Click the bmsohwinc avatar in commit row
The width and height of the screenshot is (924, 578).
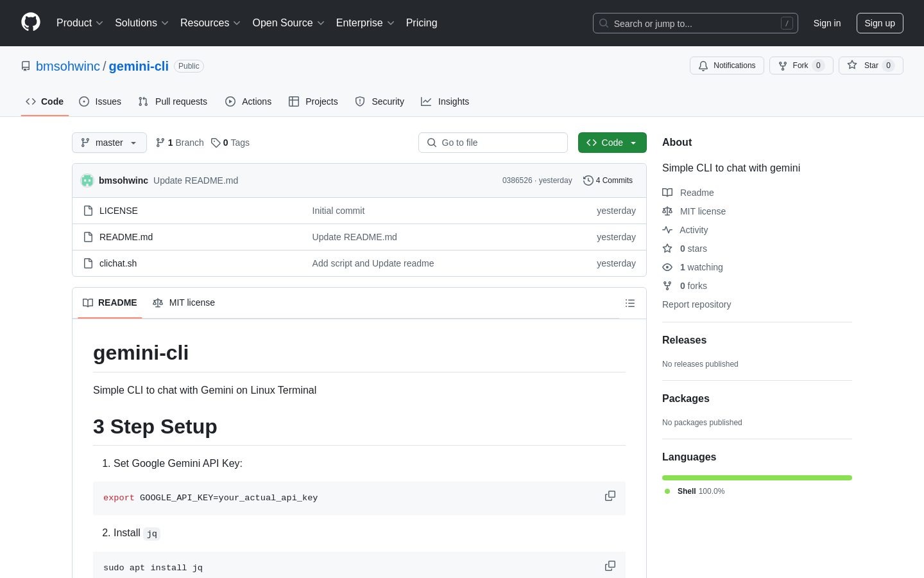tap(87, 180)
